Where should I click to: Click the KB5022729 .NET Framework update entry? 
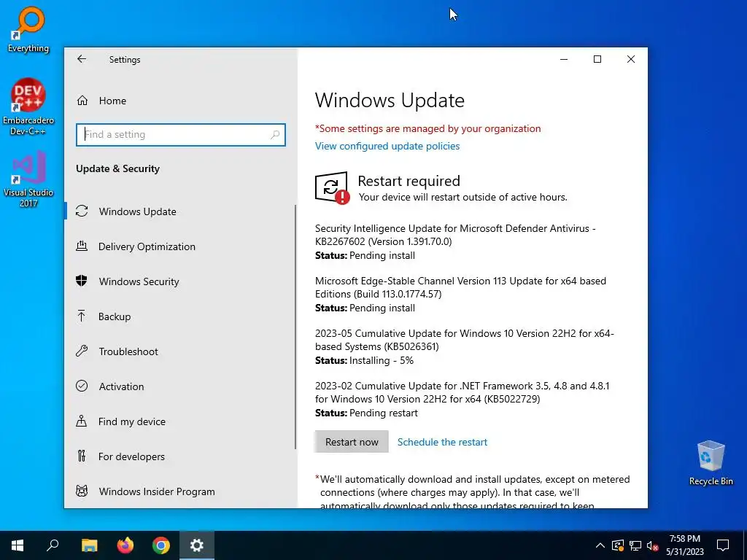coord(462,399)
